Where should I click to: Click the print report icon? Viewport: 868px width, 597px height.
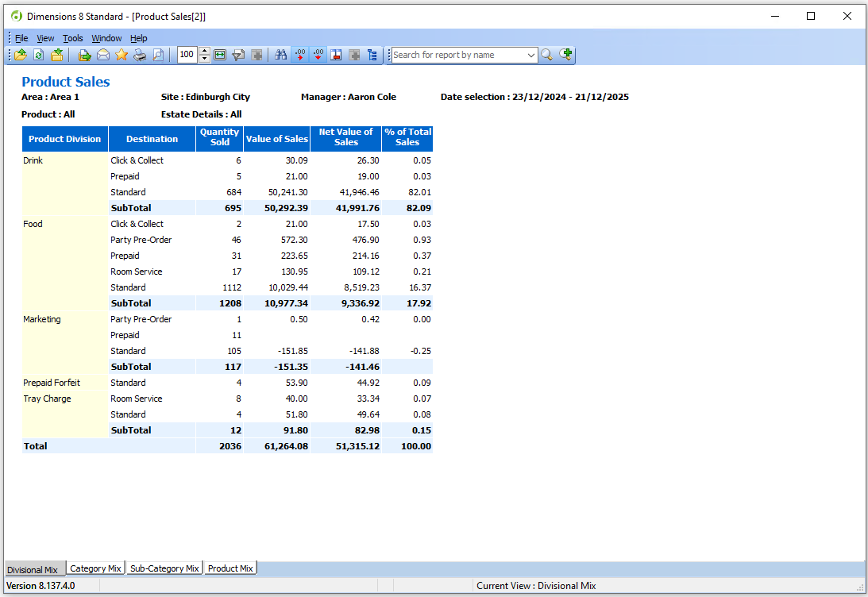[140, 55]
